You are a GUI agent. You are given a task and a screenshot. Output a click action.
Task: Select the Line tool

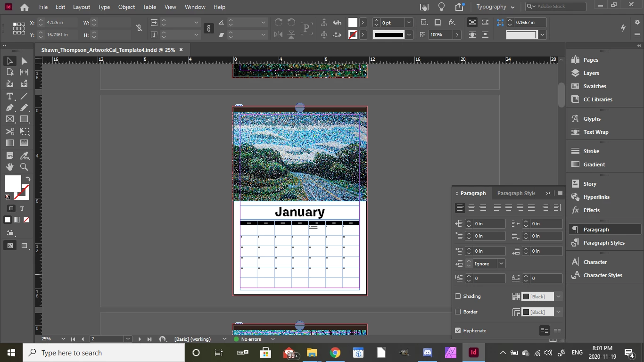point(24,96)
